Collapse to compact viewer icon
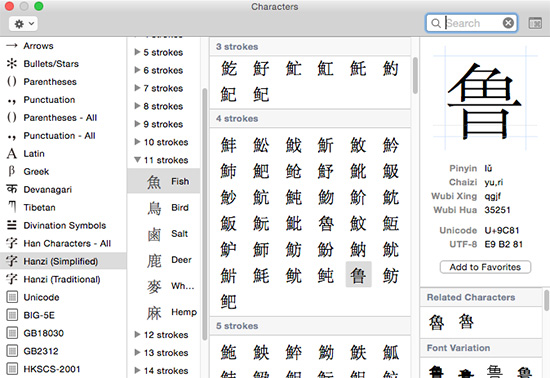Viewport: 550px width, 378px height. click(535, 23)
